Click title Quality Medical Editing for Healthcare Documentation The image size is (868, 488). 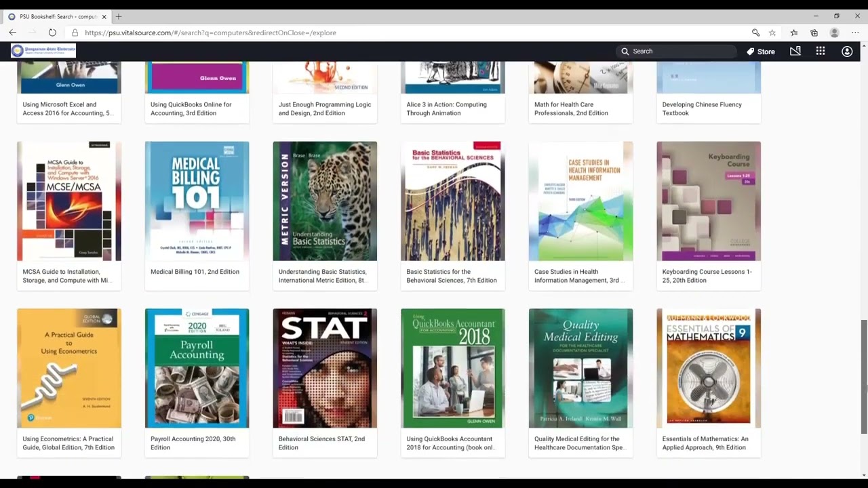coord(579,443)
